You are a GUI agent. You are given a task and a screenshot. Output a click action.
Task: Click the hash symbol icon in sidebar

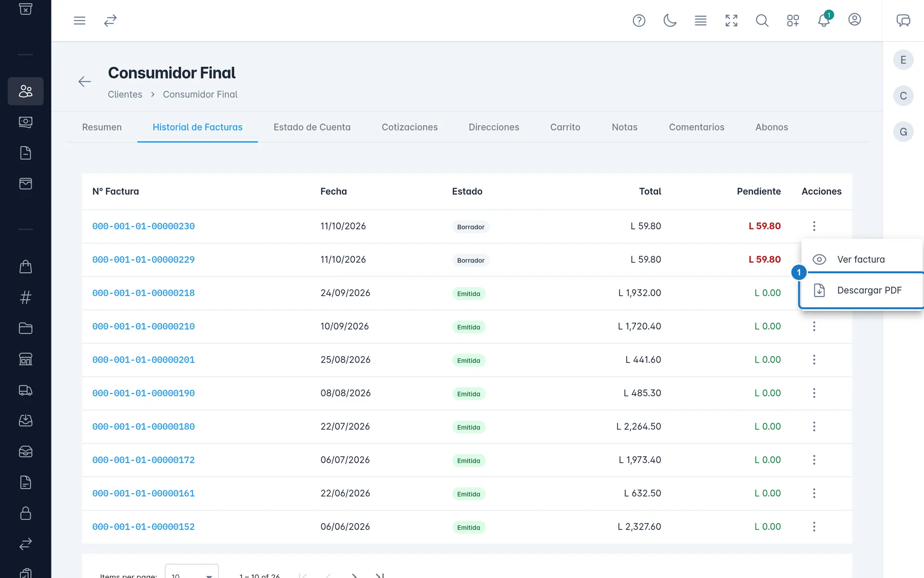click(x=26, y=297)
